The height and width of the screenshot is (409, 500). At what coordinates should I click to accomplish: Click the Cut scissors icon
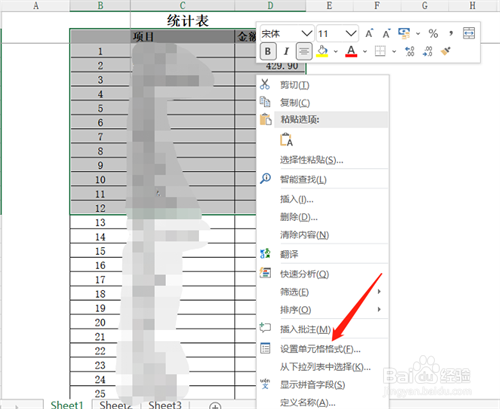(265, 84)
